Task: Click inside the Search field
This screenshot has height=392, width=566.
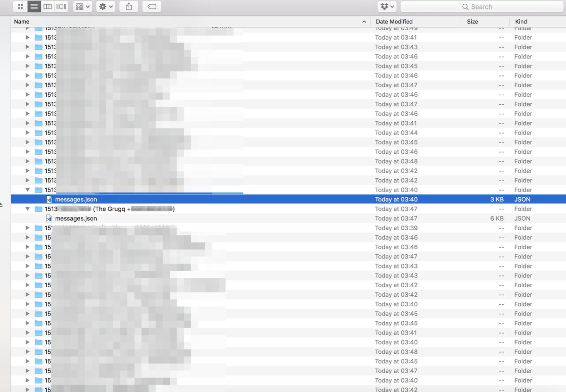Action: (x=481, y=7)
